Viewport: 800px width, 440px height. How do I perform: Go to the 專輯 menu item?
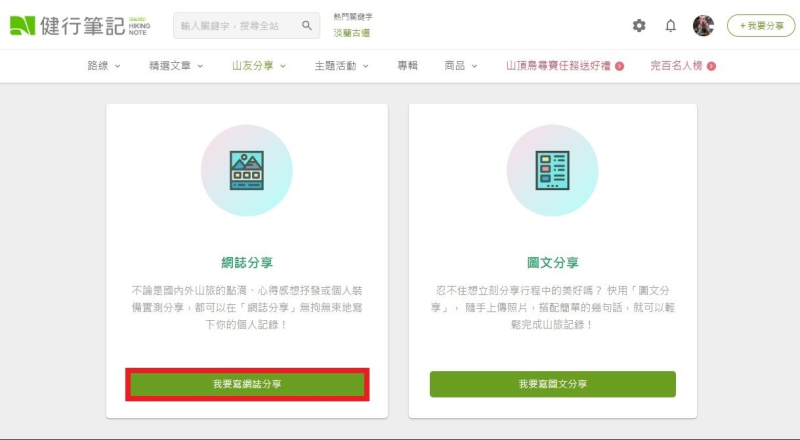[407, 66]
